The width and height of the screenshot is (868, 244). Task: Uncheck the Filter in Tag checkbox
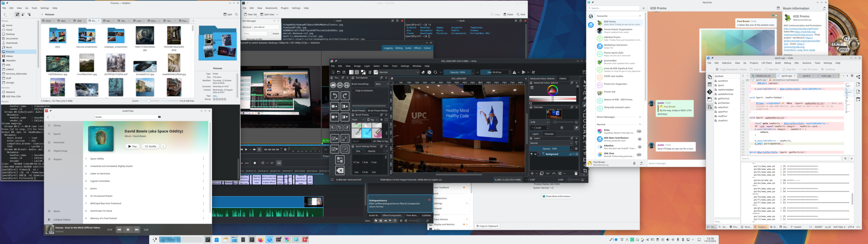pos(375,141)
